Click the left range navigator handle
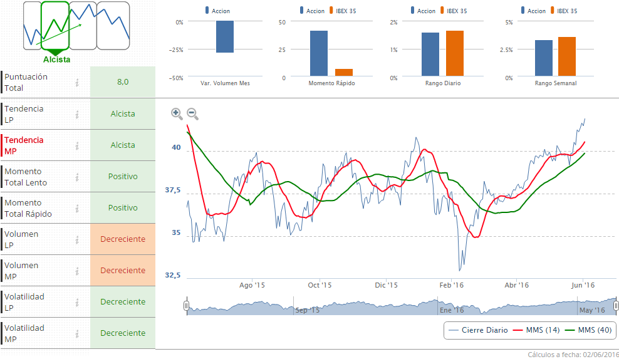 (186, 306)
